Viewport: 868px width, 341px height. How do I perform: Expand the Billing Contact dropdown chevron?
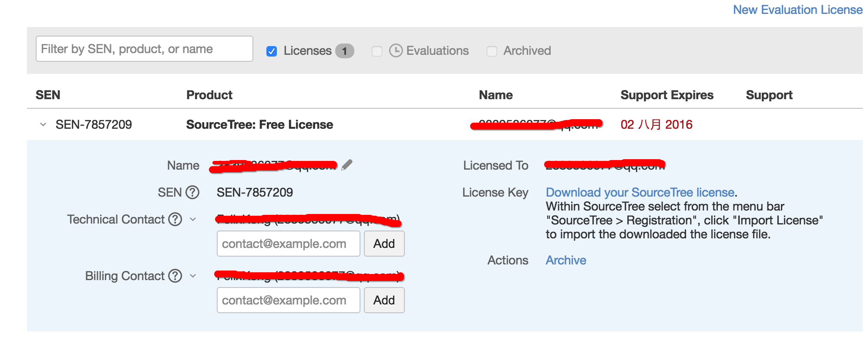point(193,276)
